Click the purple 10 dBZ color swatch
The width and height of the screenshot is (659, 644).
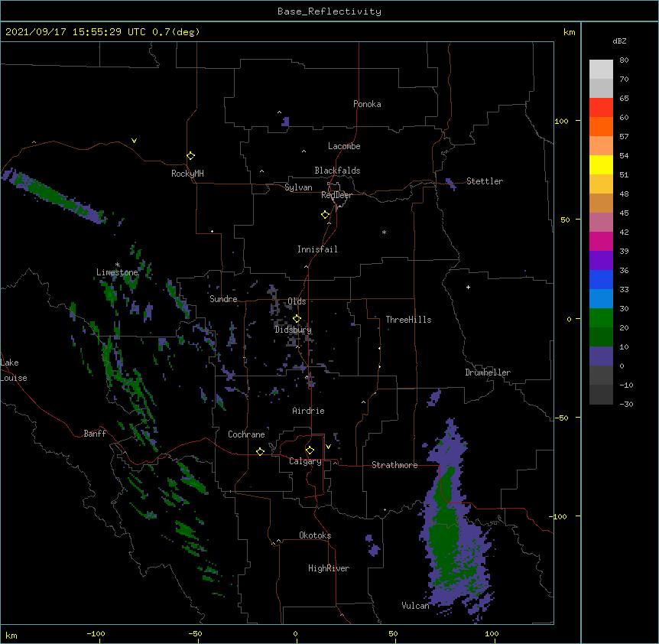coord(601,356)
